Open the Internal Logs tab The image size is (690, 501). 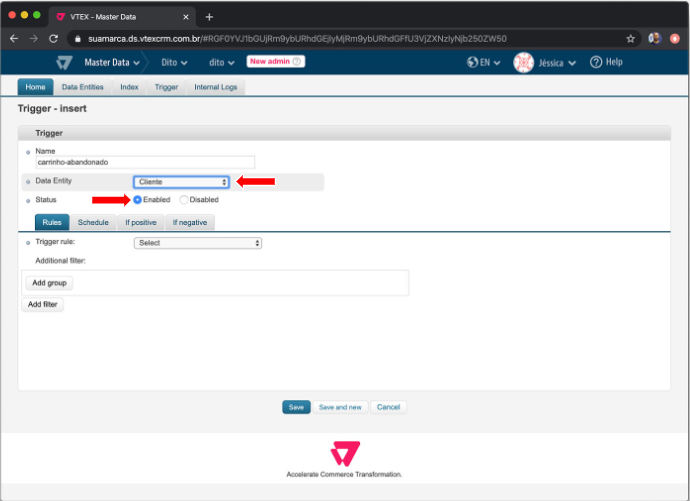coord(216,87)
